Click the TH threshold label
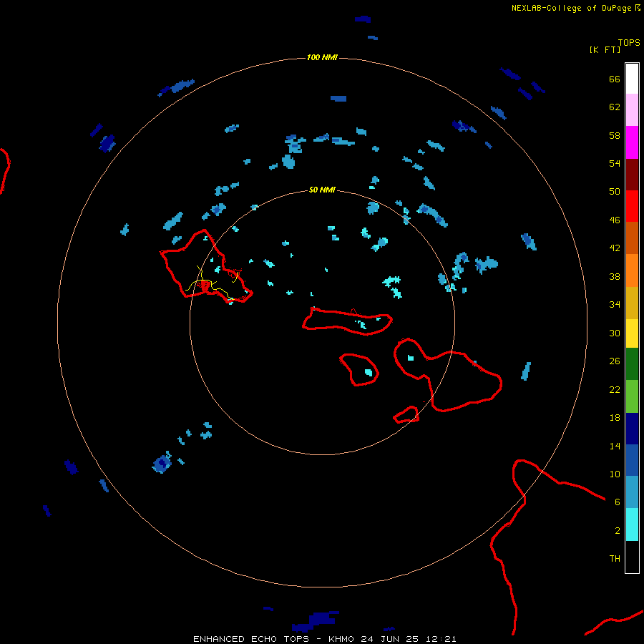Viewport: 644px width, 644px height. 615,559
